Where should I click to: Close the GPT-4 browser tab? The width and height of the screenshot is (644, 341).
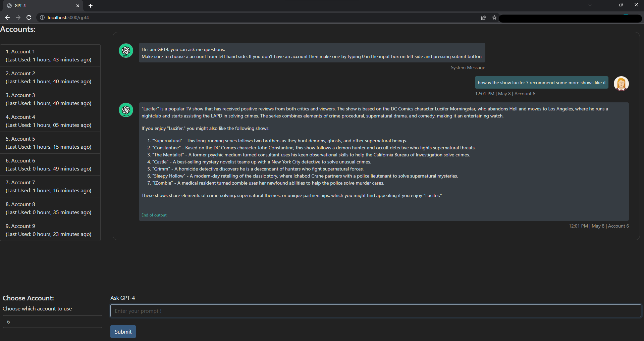pos(78,6)
